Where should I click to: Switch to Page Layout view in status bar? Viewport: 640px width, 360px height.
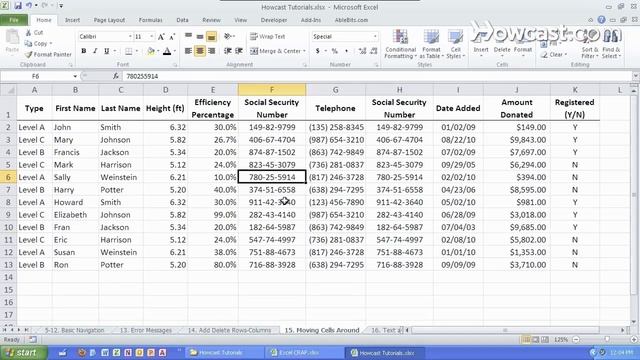pos(536,340)
